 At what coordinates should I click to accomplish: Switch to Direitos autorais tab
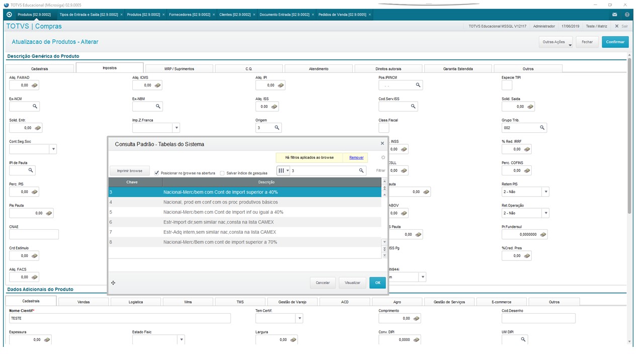tap(388, 68)
